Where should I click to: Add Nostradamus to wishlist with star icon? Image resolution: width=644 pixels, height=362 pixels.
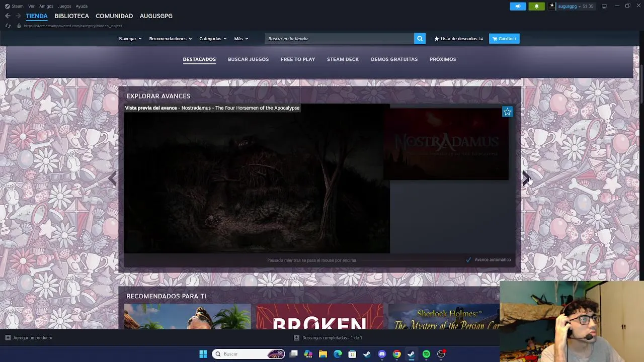(507, 112)
